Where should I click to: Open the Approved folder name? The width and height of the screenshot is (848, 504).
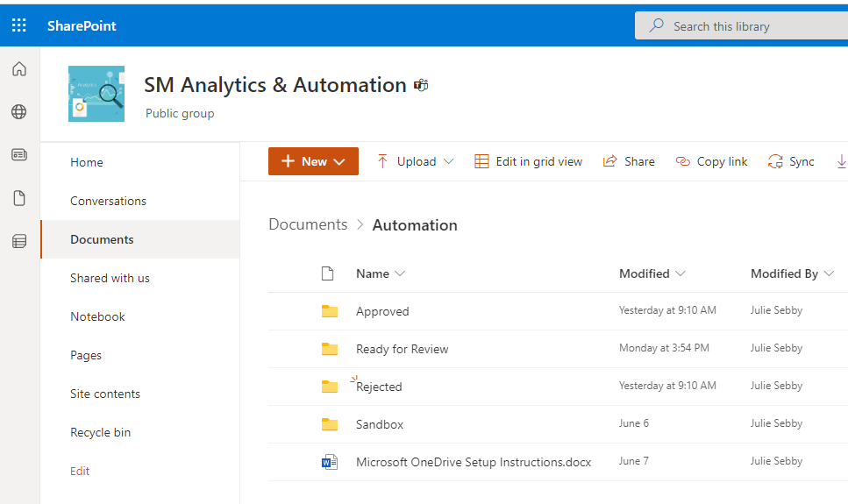tap(382, 311)
